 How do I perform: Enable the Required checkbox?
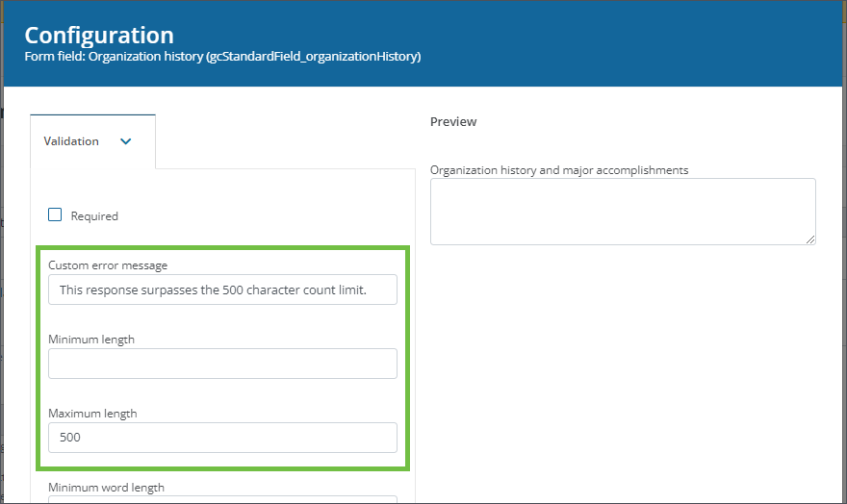(55, 215)
